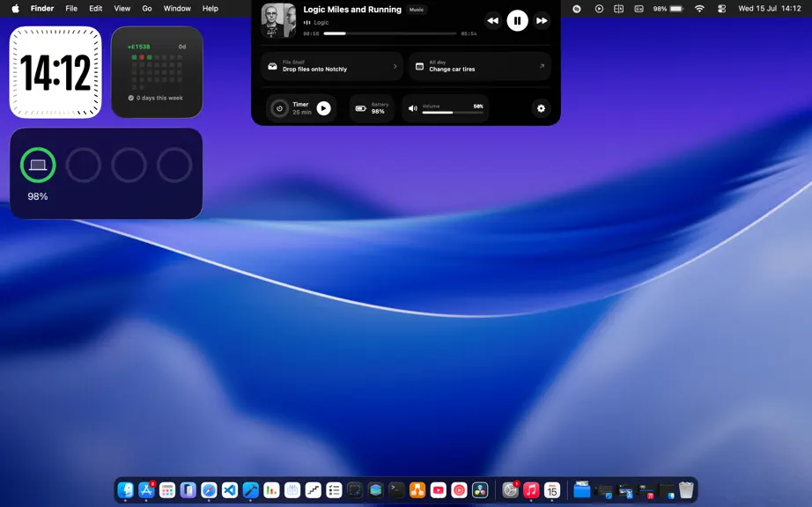Image resolution: width=812 pixels, height=507 pixels.
Task: Launch Xcode from the Dock
Action: 251,490
